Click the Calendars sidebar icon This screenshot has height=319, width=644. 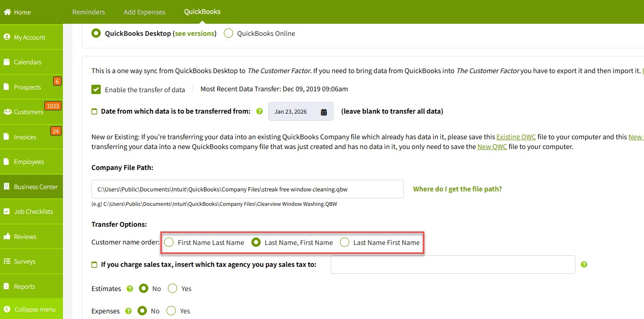(7, 62)
